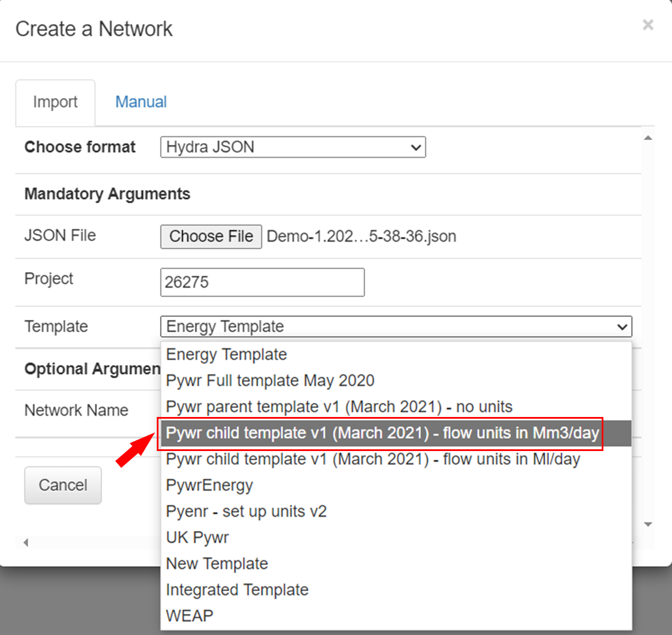Switch to the Manual tab
672x635 pixels.
tap(141, 102)
